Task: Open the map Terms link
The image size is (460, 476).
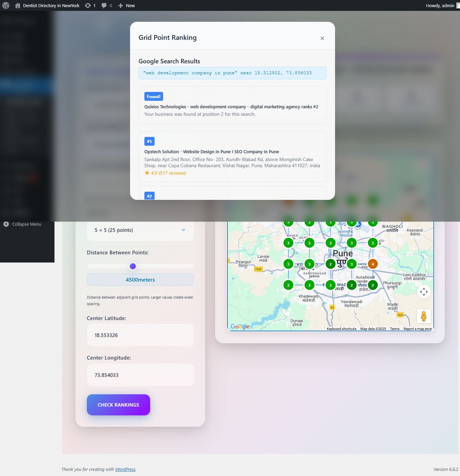Action: coord(395,329)
